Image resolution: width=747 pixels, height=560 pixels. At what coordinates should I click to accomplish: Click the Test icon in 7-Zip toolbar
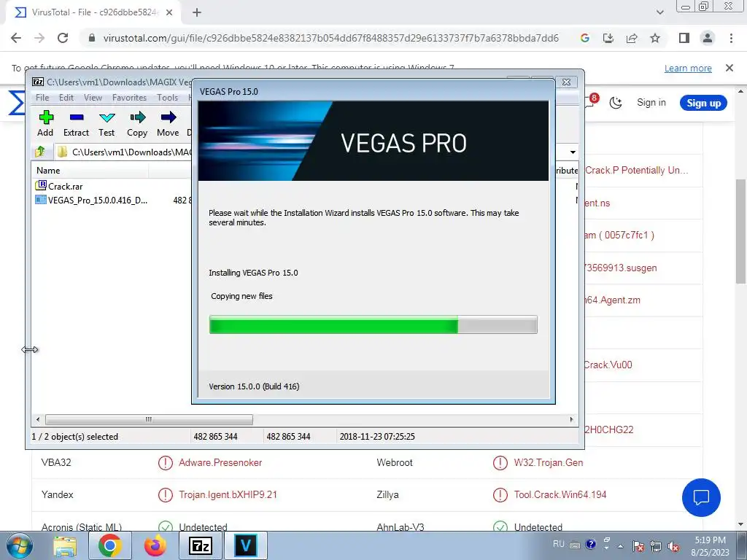(x=107, y=123)
